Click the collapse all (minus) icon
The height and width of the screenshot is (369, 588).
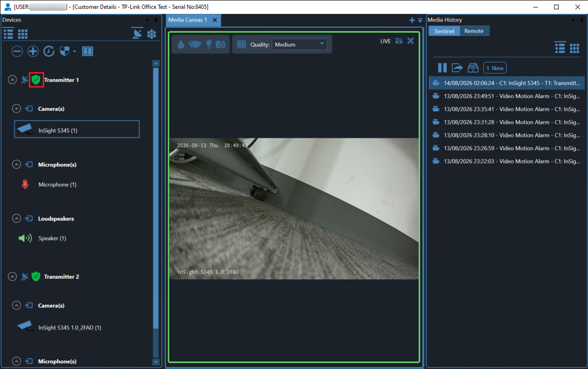tap(17, 51)
